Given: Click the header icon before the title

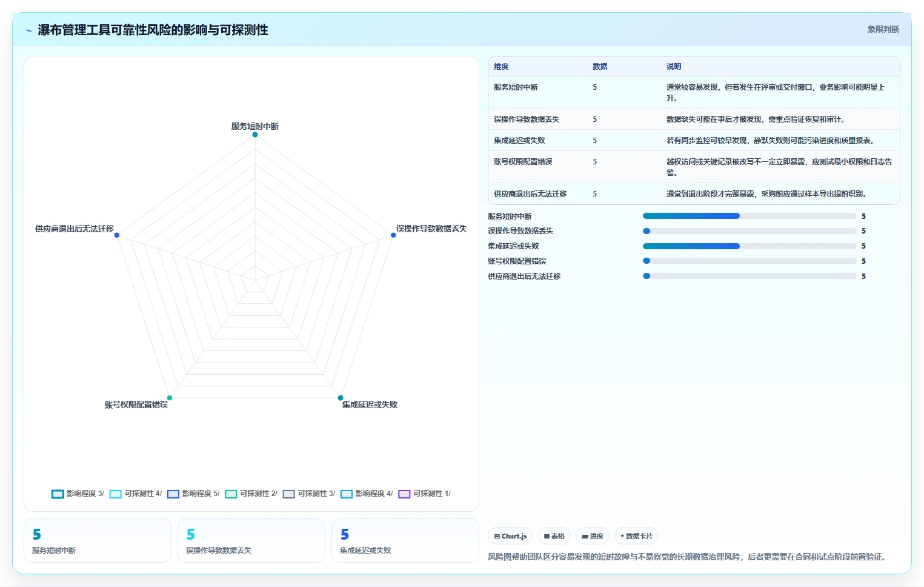Looking at the screenshot, I should pyautogui.click(x=28, y=30).
